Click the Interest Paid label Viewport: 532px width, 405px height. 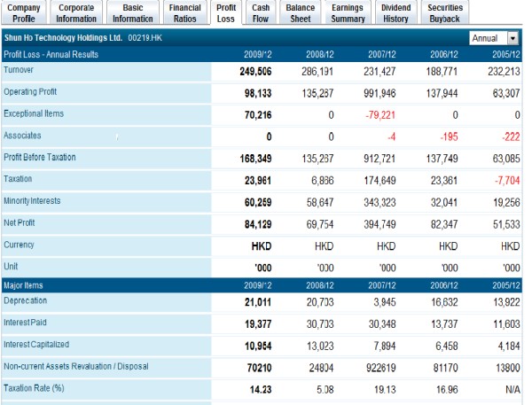(25, 323)
